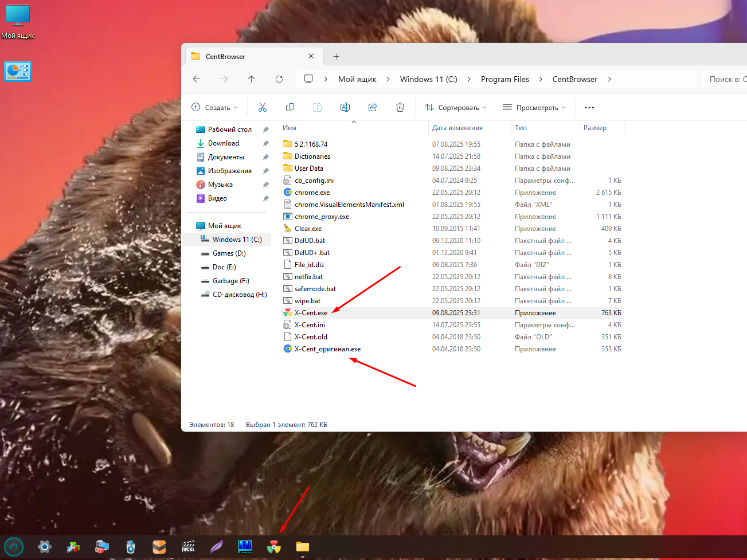Open a new Explorer tab with plus

pyautogui.click(x=336, y=56)
